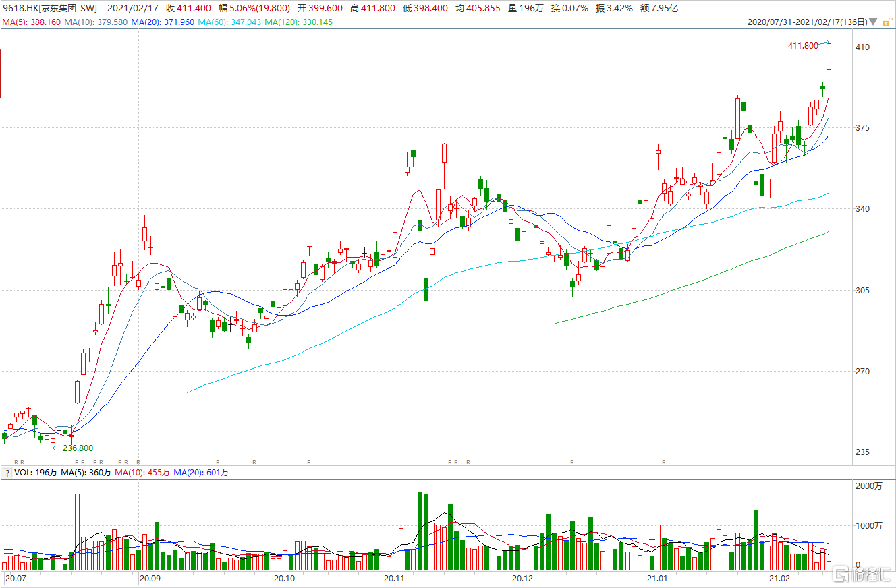Click the 21.02 time axis label
Viewport: 896px width, 588px height.
tap(779, 579)
